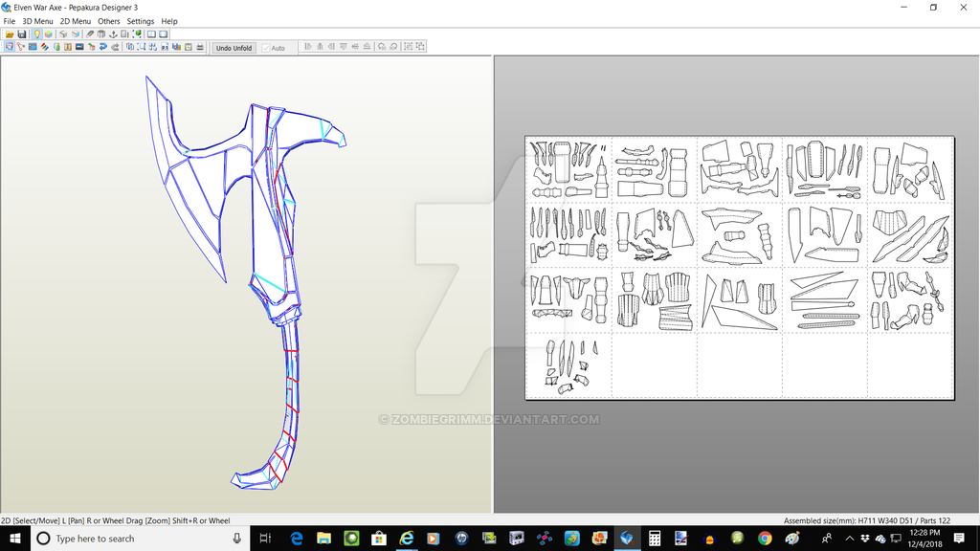The image size is (980, 551).
Task: Click the gray arrow icon in second toolbar
Action: 115,47
